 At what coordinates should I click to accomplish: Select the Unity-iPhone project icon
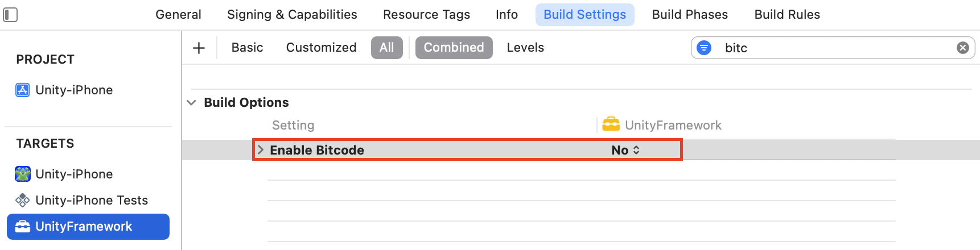point(23,90)
